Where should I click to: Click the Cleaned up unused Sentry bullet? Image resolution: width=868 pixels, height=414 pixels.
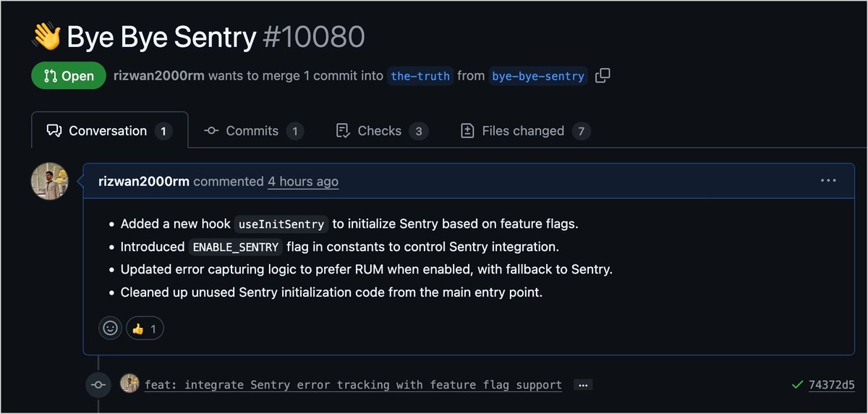point(331,293)
